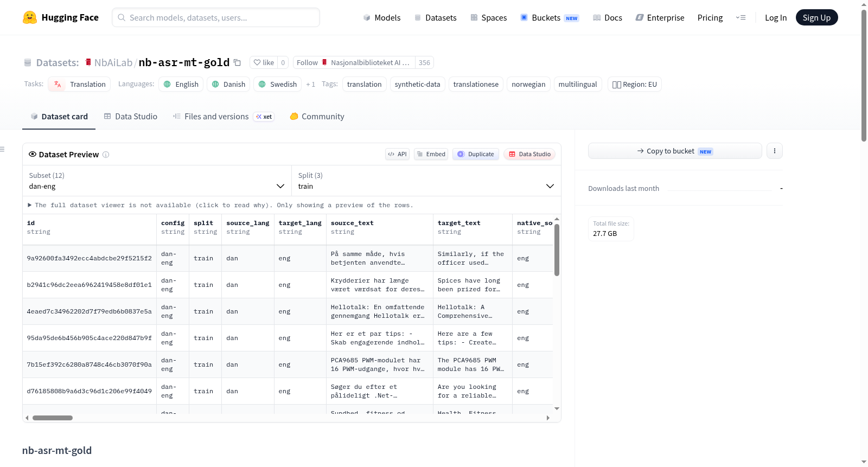Open the API panel button
The image size is (868, 467).
[x=397, y=154]
